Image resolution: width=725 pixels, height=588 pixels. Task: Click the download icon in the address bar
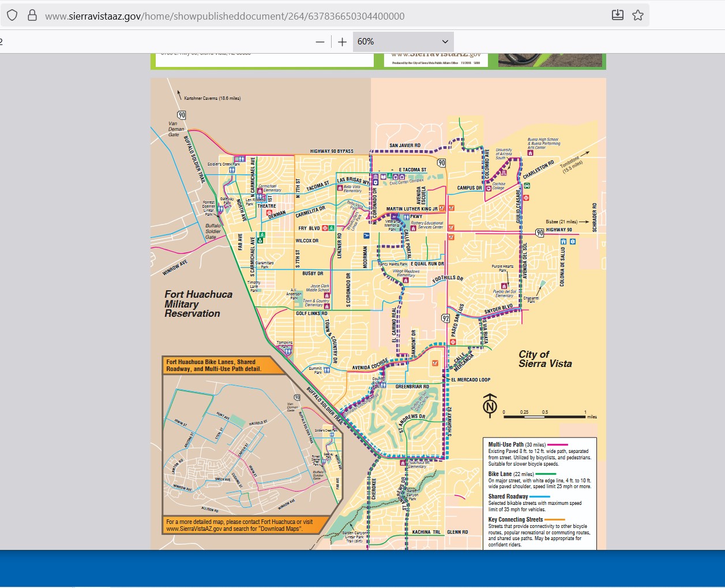617,16
